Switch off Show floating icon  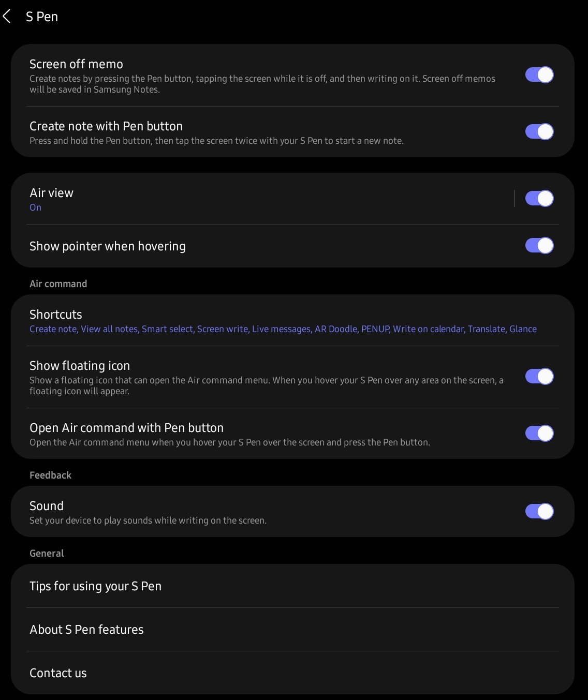tap(539, 377)
